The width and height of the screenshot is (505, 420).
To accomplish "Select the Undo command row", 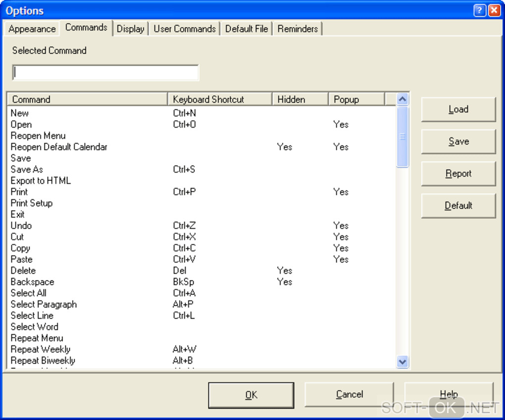I will pos(202,226).
